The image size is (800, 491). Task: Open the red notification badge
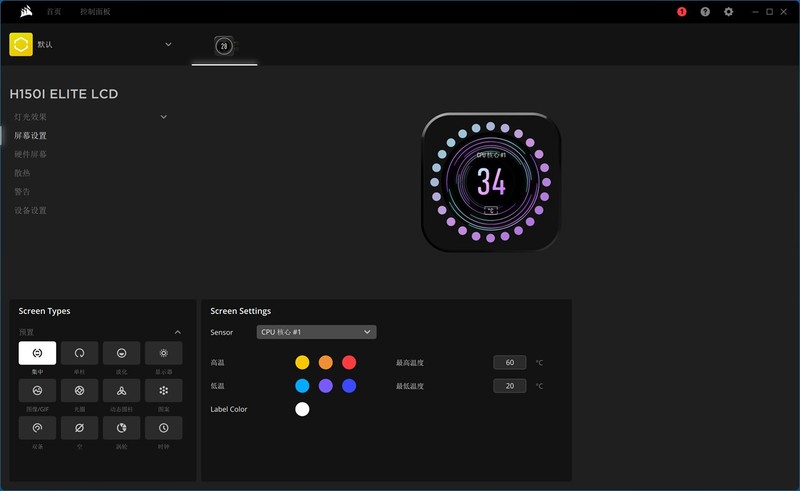click(682, 12)
